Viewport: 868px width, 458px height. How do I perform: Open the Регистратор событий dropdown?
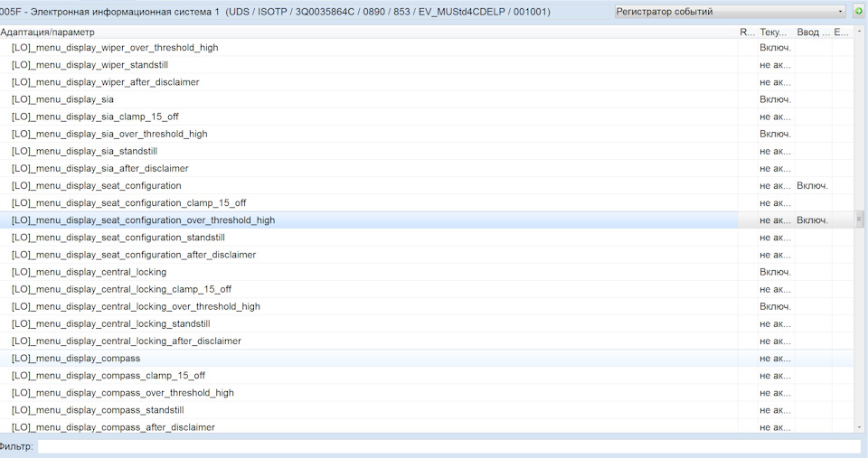pos(731,11)
